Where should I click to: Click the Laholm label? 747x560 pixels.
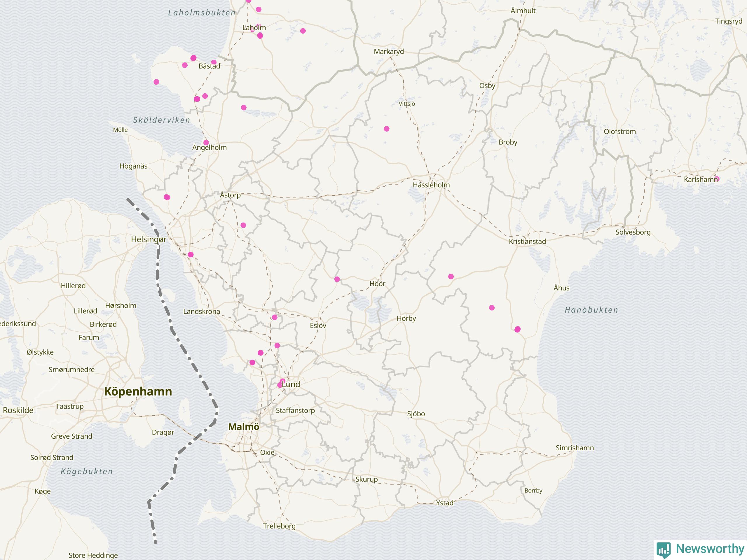[254, 28]
